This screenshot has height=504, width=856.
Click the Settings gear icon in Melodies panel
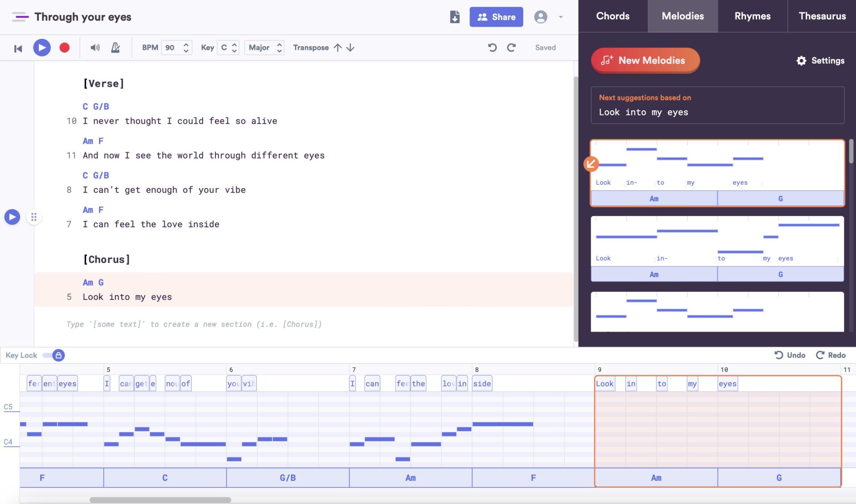pos(801,60)
